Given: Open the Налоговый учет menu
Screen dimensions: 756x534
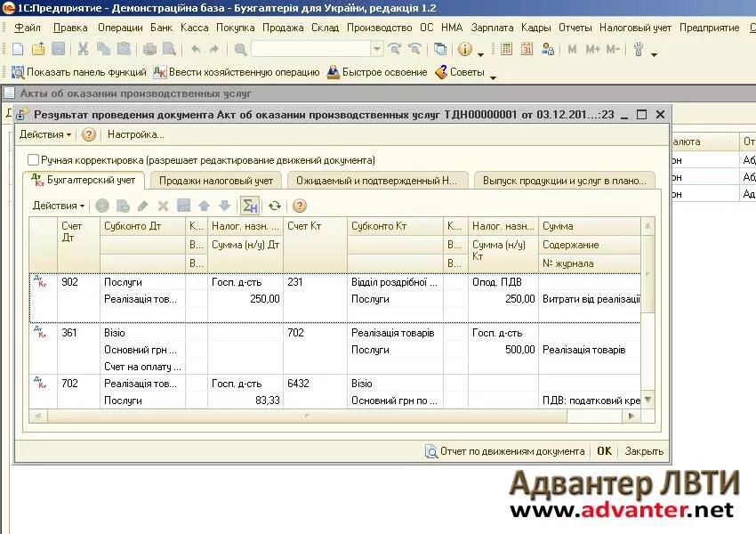Looking at the screenshot, I should tap(635, 28).
